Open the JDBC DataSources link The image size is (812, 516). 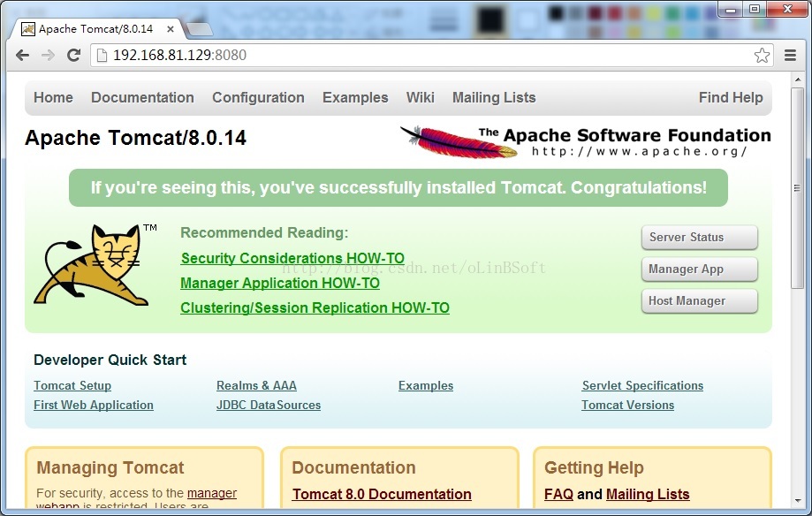coord(269,406)
